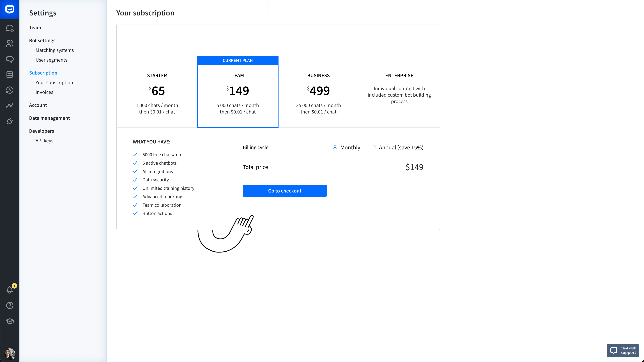Screen dimensions: 644x362
Task: Click the Settings panel heading
Action: click(43, 13)
